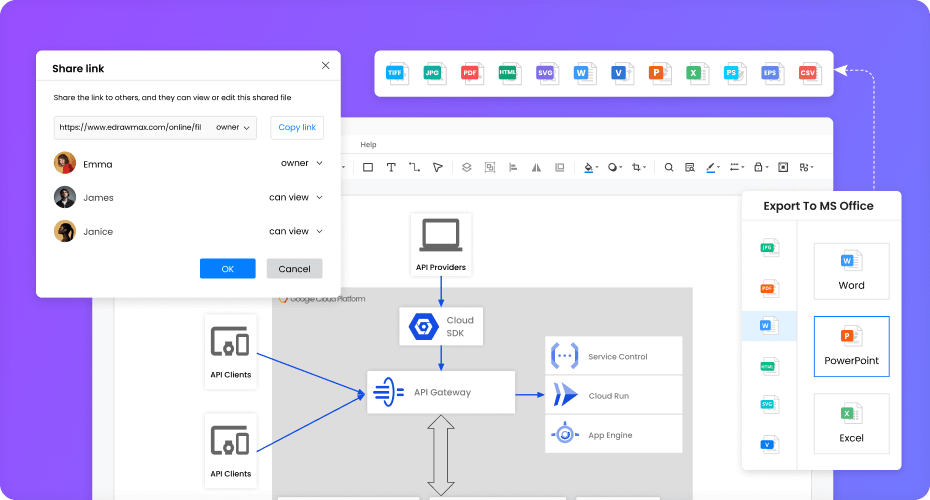The width and height of the screenshot is (930, 500).
Task: Click the SVG icon in top format bar
Action: click(547, 74)
